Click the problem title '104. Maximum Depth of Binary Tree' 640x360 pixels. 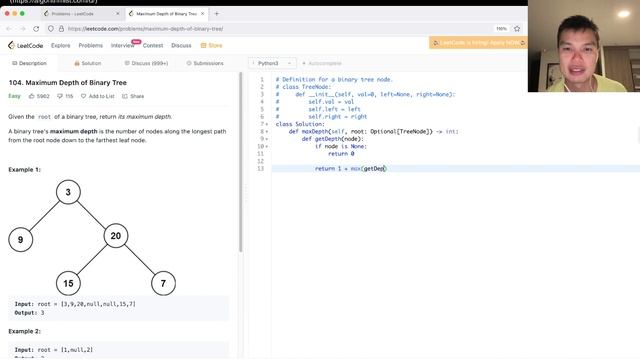pyautogui.click(x=67, y=82)
